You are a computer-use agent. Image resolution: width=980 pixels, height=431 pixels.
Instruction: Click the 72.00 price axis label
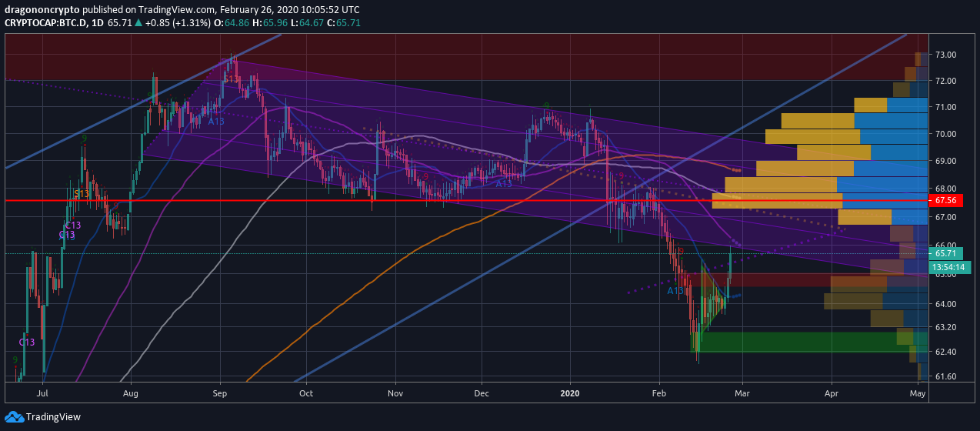[x=945, y=81]
